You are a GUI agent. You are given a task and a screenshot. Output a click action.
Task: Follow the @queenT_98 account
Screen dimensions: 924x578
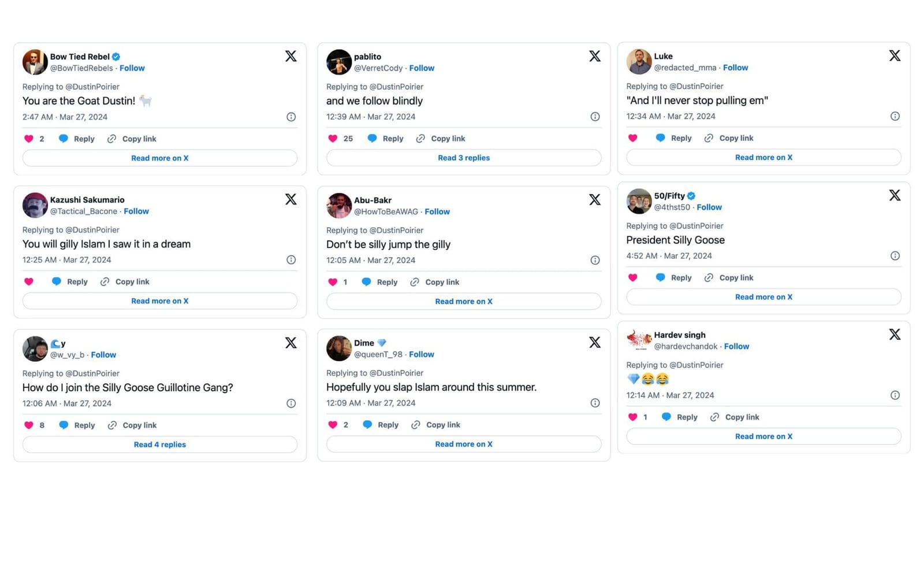coord(422,354)
